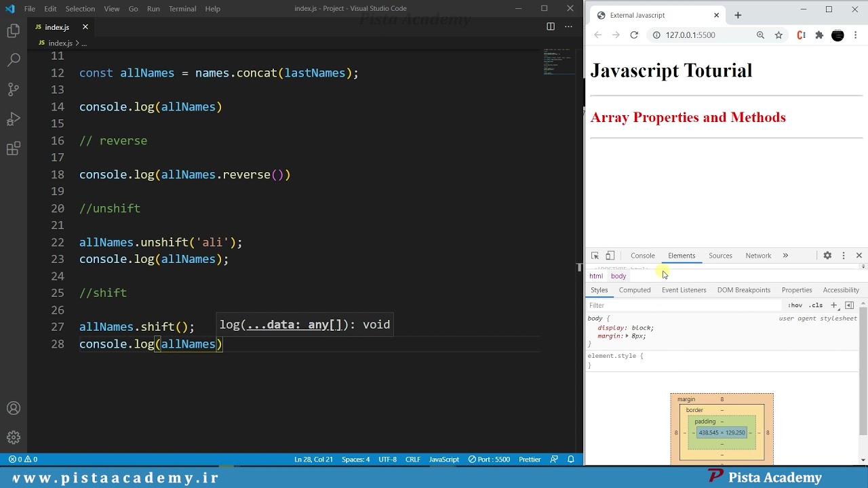Change encoding via UTF-8 status item
The height and width of the screenshot is (488, 868).
(387, 459)
